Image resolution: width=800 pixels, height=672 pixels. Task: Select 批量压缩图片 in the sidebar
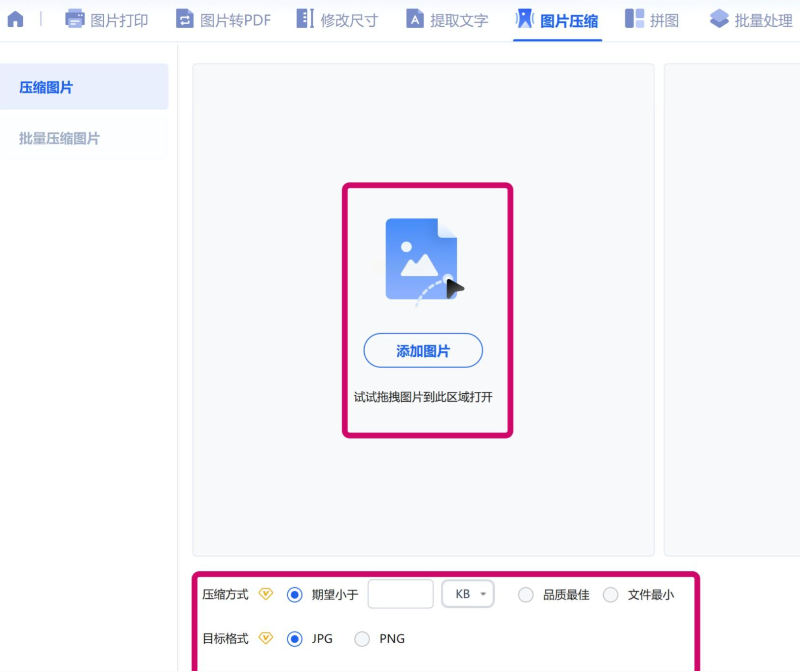point(84,138)
